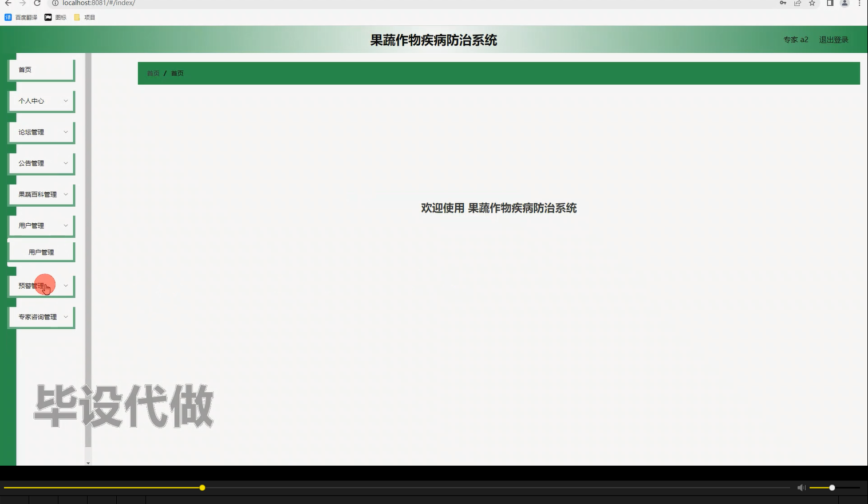Click 退出登录 to log out
Screen dimensions: 868x504
(x=834, y=40)
